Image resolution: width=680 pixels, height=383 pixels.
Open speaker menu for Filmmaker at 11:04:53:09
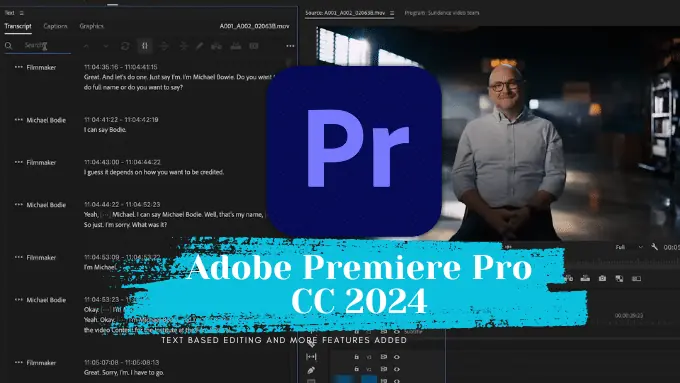pos(19,257)
